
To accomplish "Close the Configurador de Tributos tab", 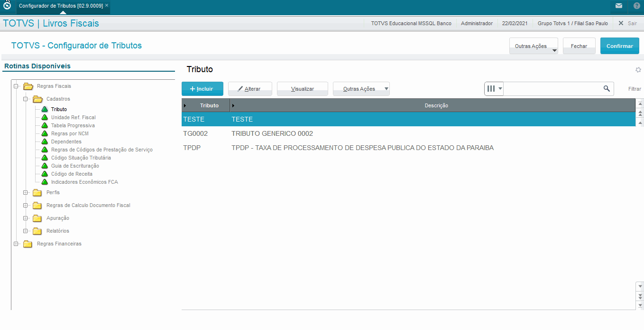I will point(107,5).
